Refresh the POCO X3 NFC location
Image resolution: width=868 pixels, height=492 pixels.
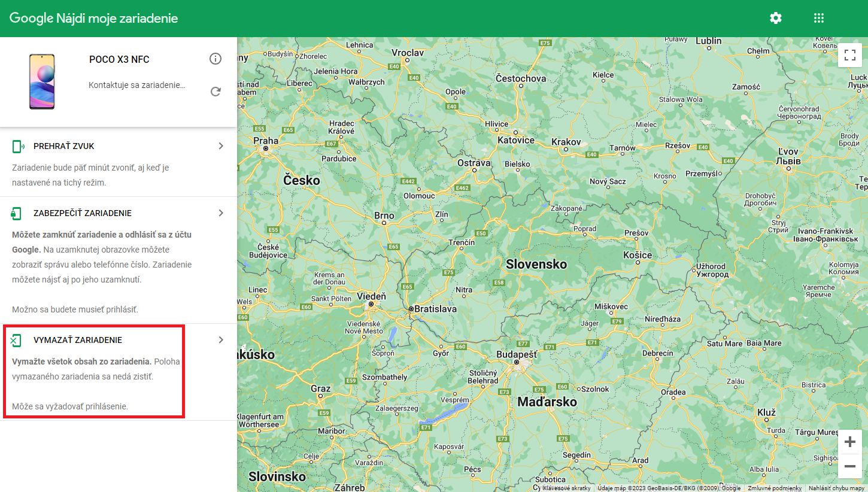click(x=216, y=92)
